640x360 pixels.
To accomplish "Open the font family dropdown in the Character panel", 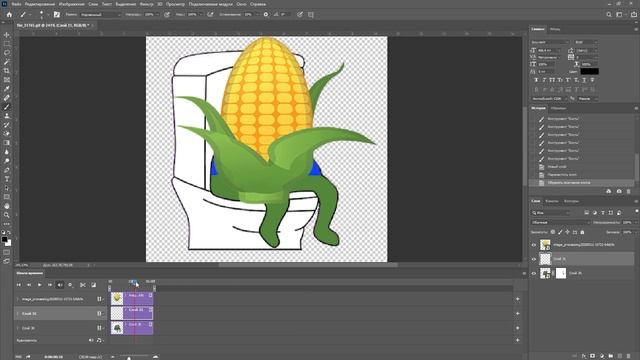I will [x=550, y=42].
